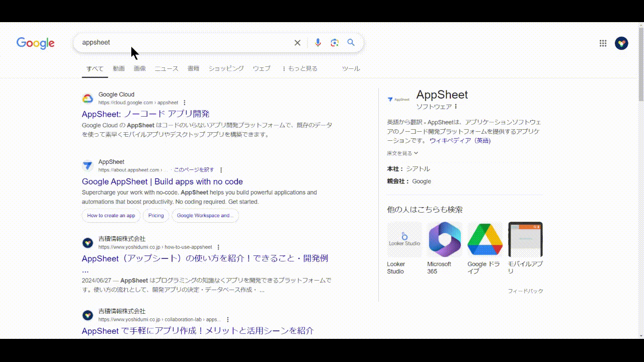Image resolution: width=644 pixels, height=362 pixels.
Task: Open the ツール search tools
Action: pos(351,69)
